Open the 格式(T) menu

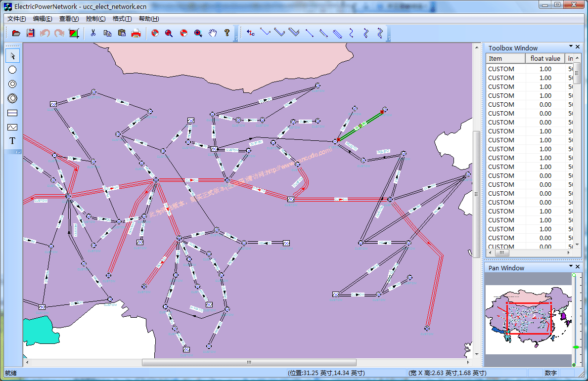point(122,19)
